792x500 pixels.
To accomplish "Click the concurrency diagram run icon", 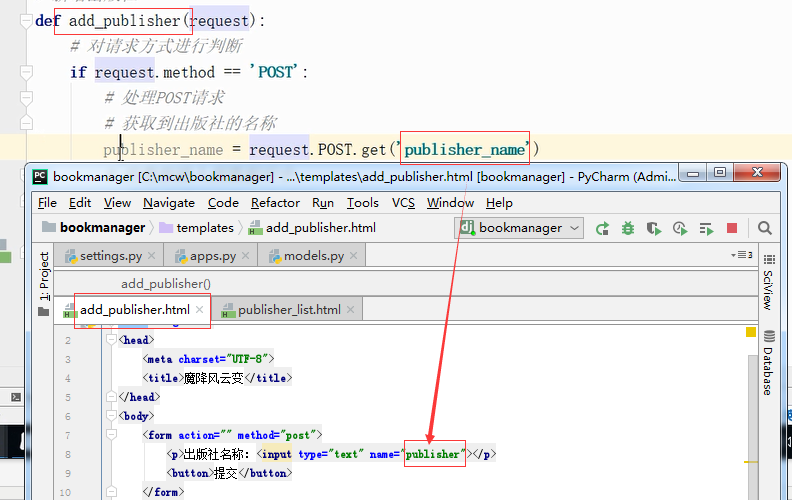I will click(x=706, y=229).
